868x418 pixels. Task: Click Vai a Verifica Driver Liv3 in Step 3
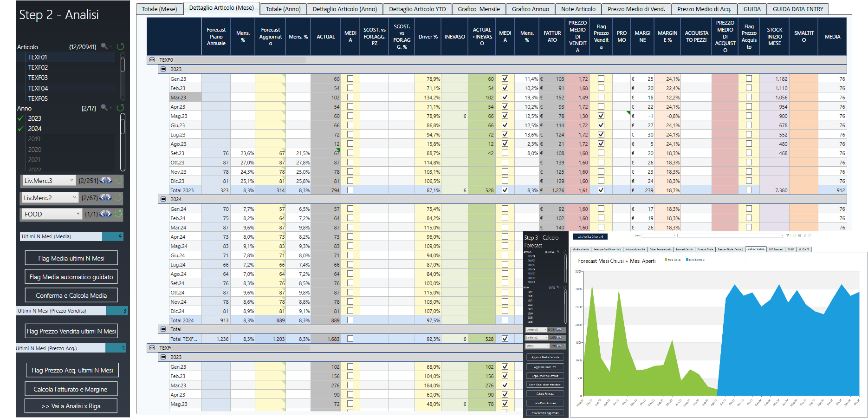590,237
